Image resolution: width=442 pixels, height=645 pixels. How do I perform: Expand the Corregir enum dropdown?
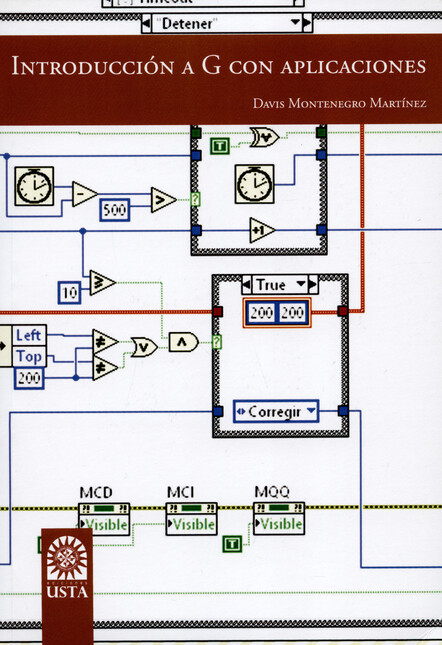[311, 411]
